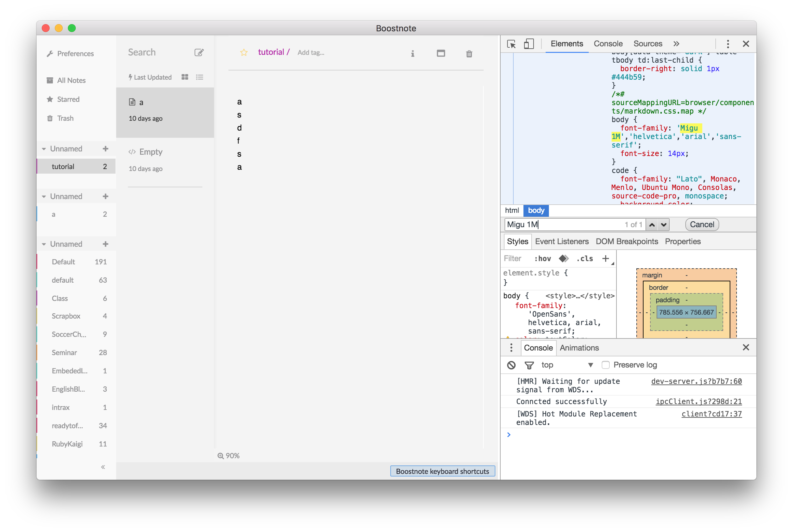The image size is (793, 532).
Task: Switch note list to grid view
Action: pos(184,77)
